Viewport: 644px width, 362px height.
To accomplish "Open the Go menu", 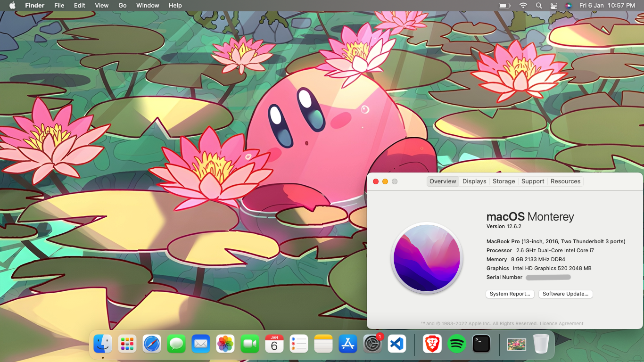I will pyautogui.click(x=123, y=5).
